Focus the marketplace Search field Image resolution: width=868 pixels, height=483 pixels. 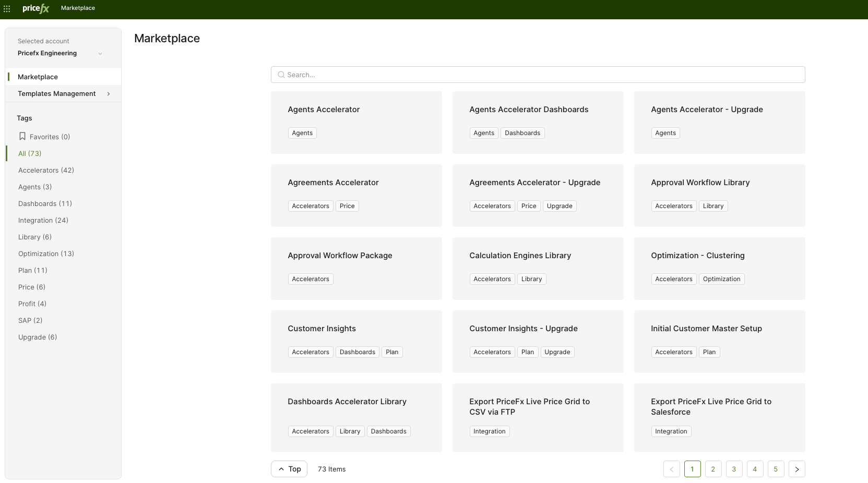(x=538, y=75)
